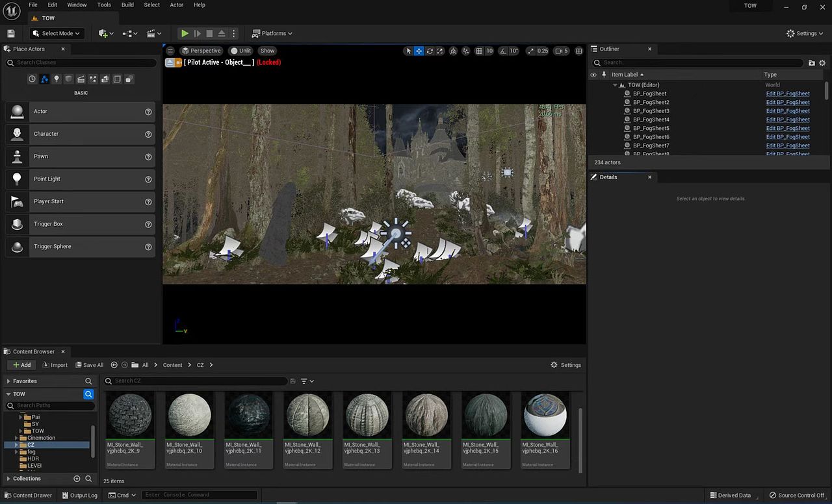Click Edit BP_FogSheet link for BP_FogSheet3

coord(787,111)
